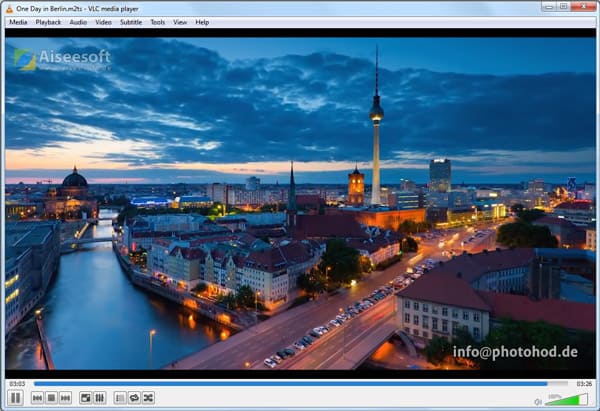
Task: Open the Audio menu
Action: coord(78,22)
